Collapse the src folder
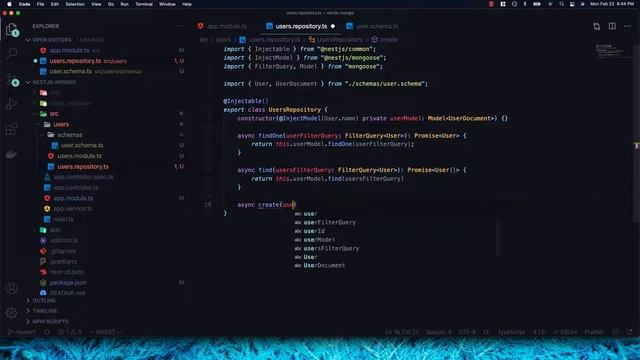 [35, 114]
